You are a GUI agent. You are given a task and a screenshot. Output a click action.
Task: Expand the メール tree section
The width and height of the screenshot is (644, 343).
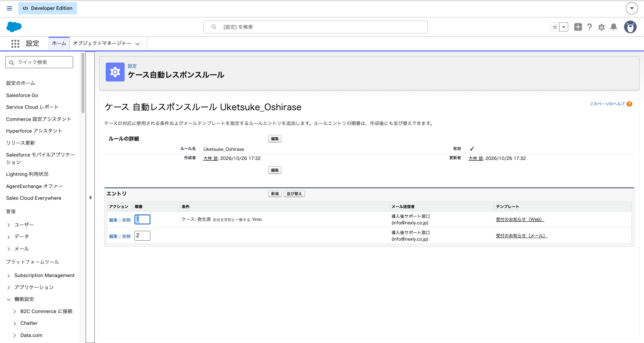[9, 249]
